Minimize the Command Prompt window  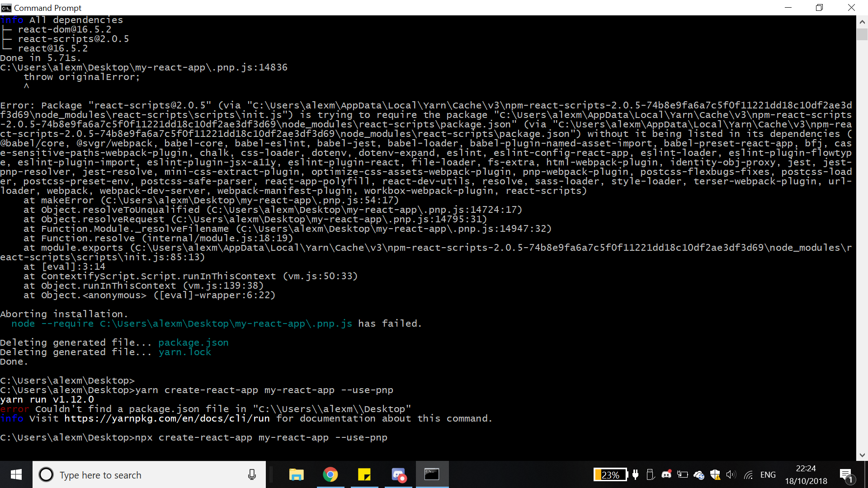point(788,8)
